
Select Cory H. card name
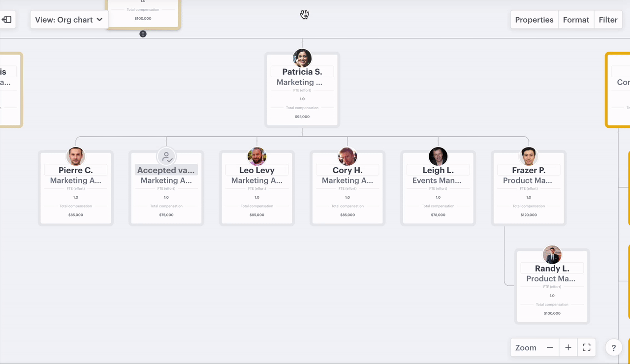click(x=347, y=170)
